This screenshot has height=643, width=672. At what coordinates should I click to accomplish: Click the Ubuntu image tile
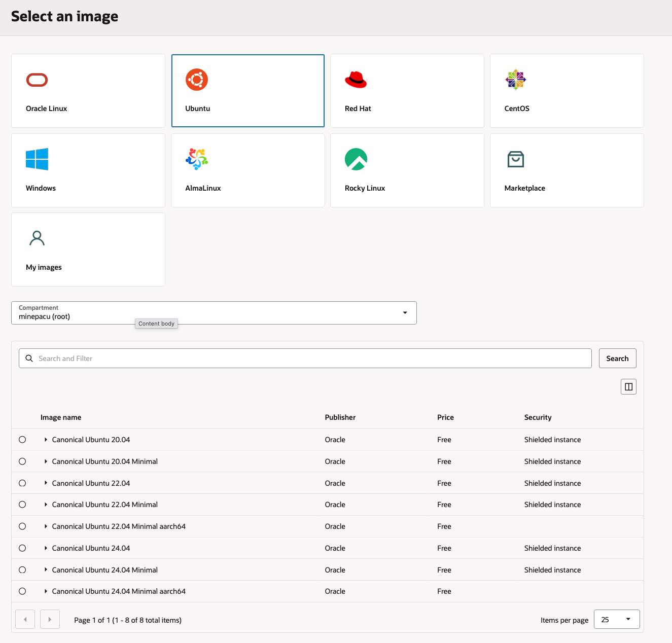[247, 91]
